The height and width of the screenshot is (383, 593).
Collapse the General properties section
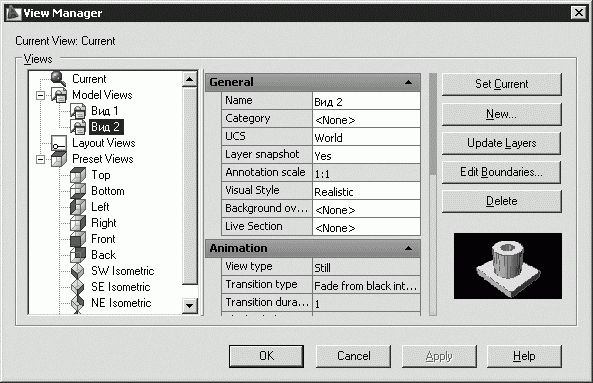pos(408,82)
